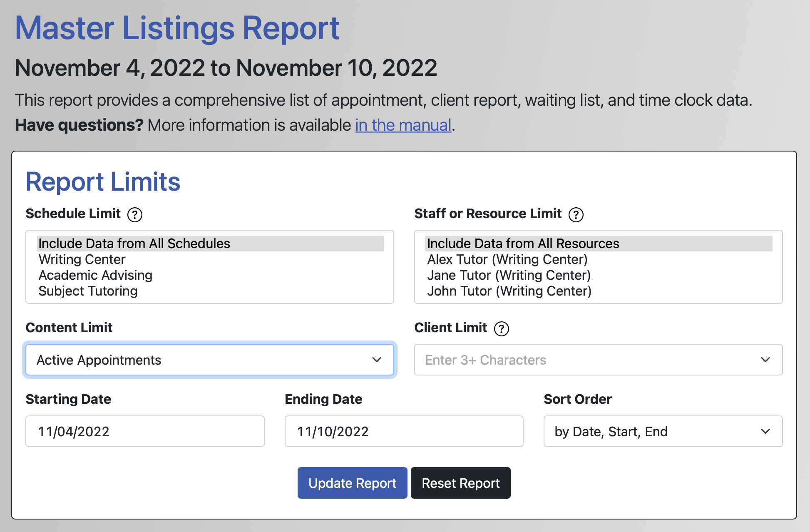The height and width of the screenshot is (532, 810).
Task: Click the Update Report button
Action: pos(352,483)
